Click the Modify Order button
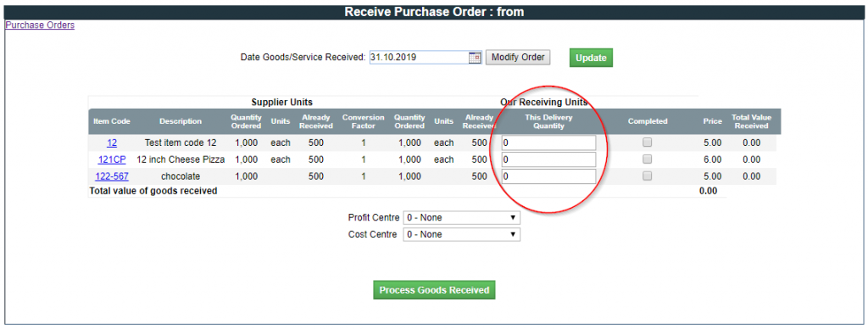The height and width of the screenshot is (330, 868). point(518,58)
